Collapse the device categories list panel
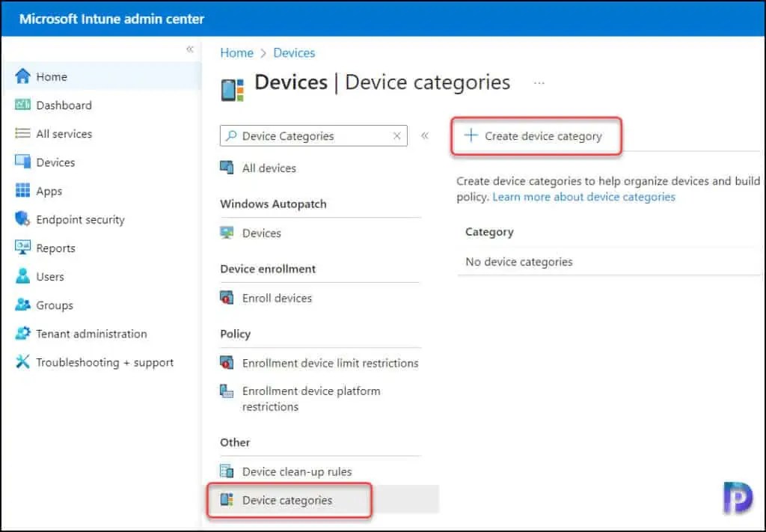Image resolution: width=766 pixels, height=532 pixels. click(425, 136)
